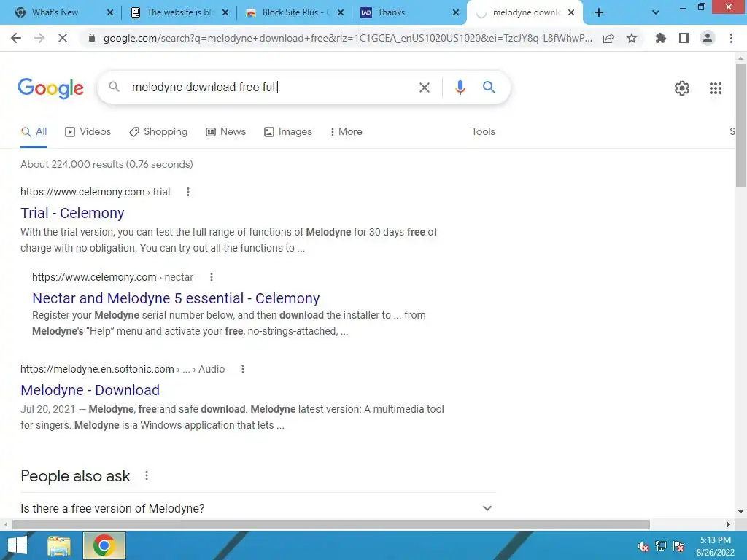Start a voice search with the microphone
This screenshot has height=560, width=747.
(x=460, y=87)
